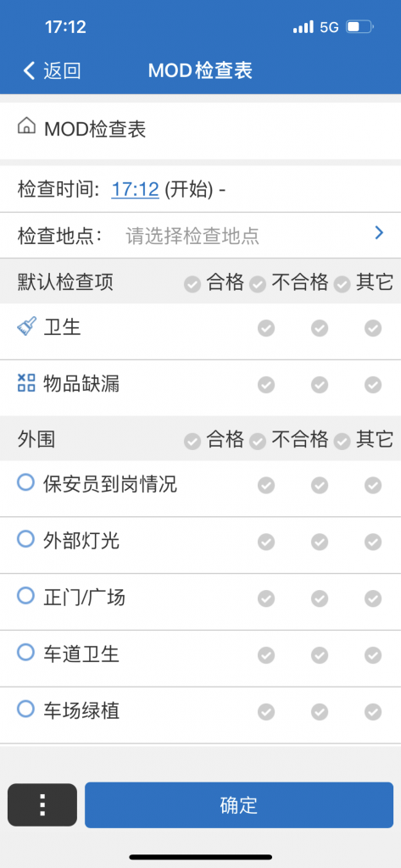Mark 卫生 as 合格

click(x=266, y=328)
